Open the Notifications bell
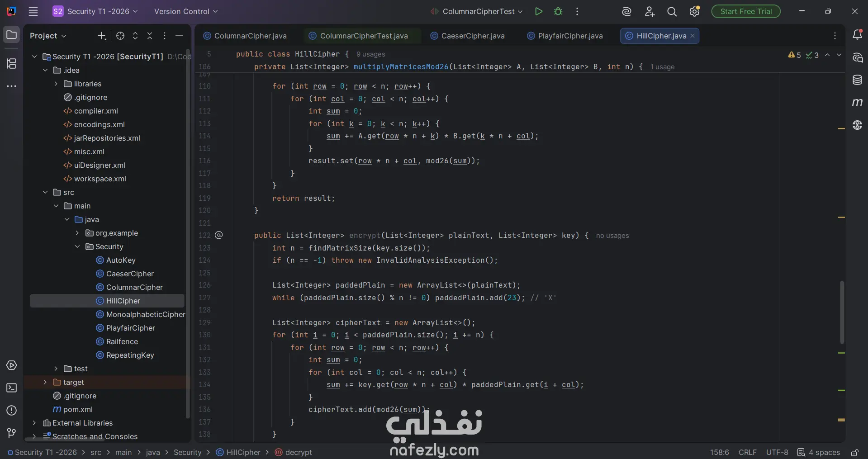Screen dimensions: 868x459 [857, 35]
